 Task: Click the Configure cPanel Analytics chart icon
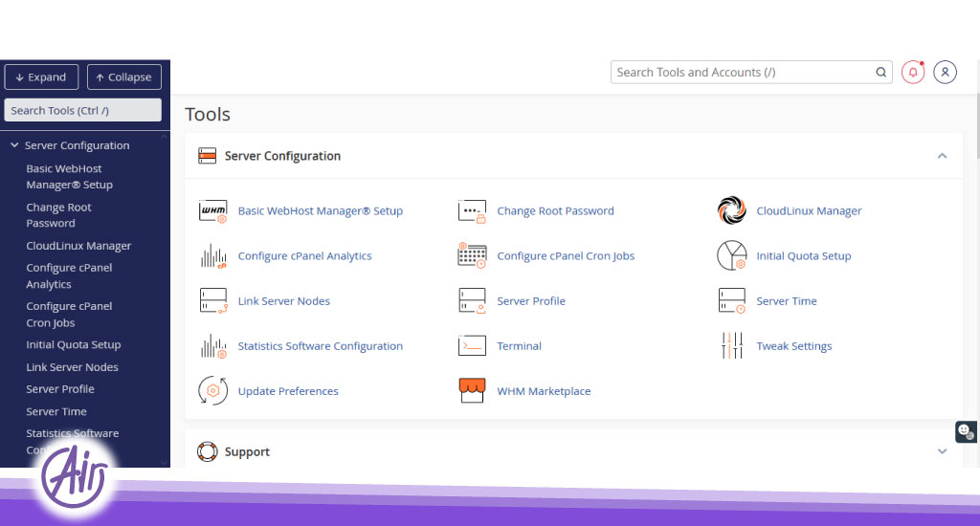point(213,256)
